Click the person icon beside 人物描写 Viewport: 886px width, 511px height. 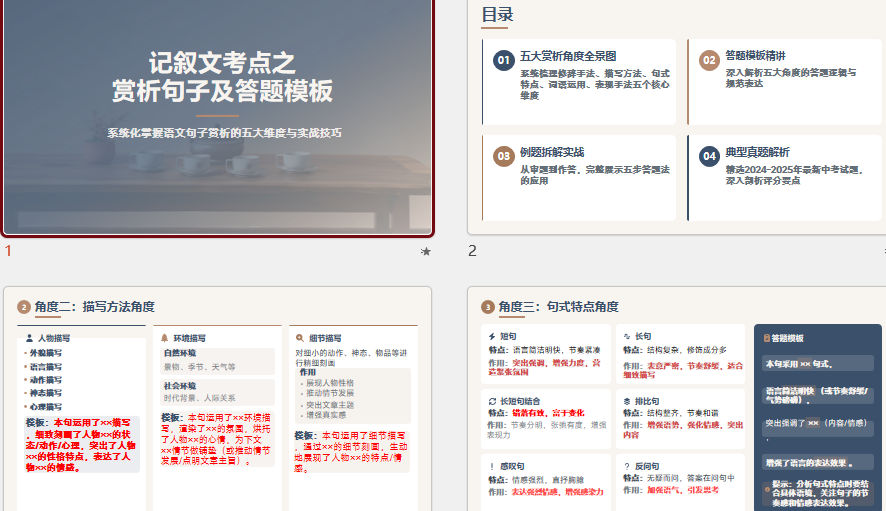(30, 338)
